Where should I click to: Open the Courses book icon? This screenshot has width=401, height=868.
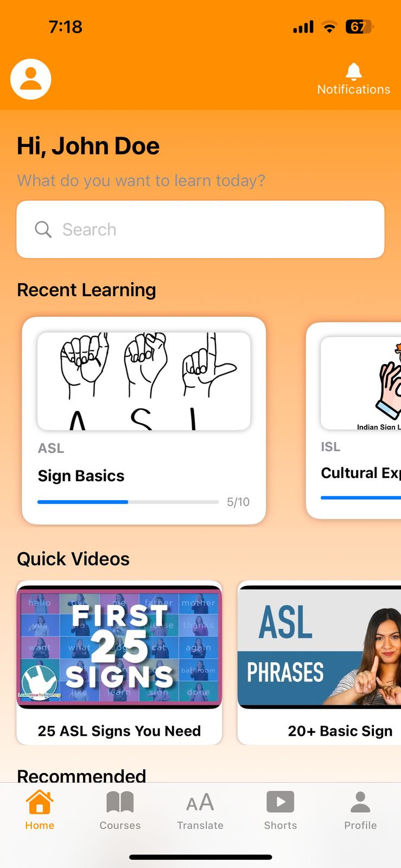(x=120, y=802)
